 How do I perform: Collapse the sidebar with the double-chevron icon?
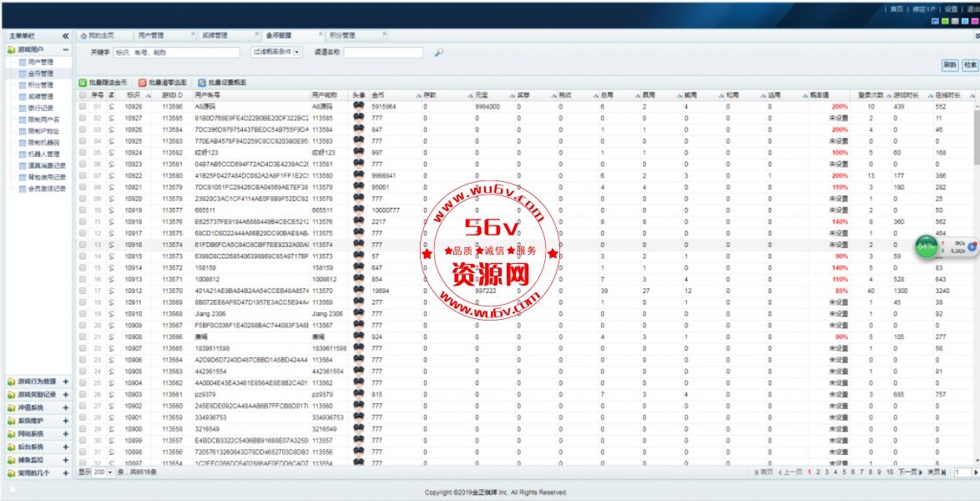coord(66,36)
